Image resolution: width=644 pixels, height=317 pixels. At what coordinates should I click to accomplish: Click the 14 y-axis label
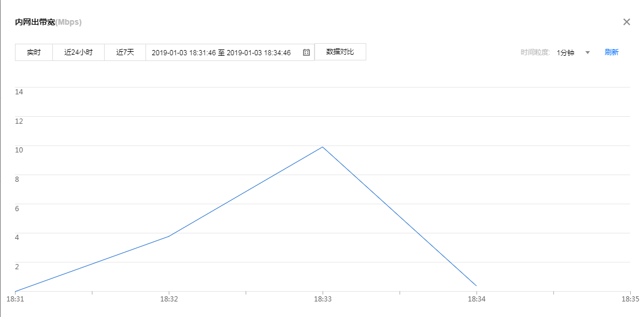(18, 91)
